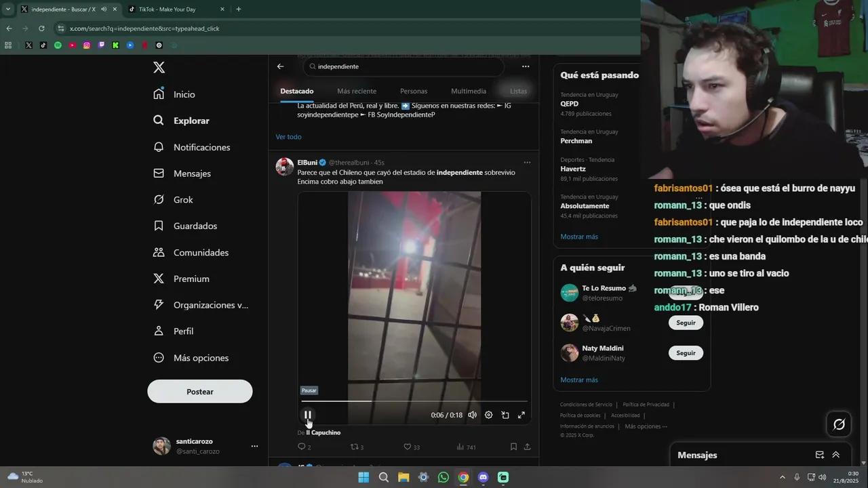Open Explorar in the X sidebar
The image size is (868, 488).
click(x=182, y=121)
